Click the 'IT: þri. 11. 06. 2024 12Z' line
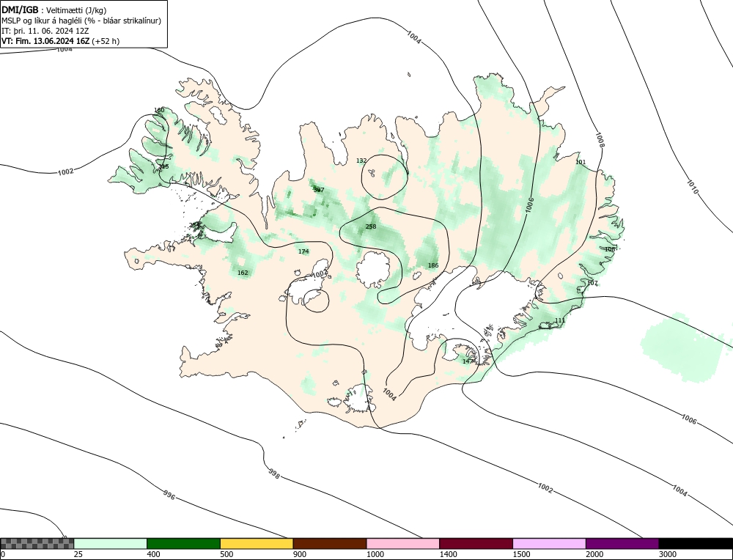 coord(45,31)
